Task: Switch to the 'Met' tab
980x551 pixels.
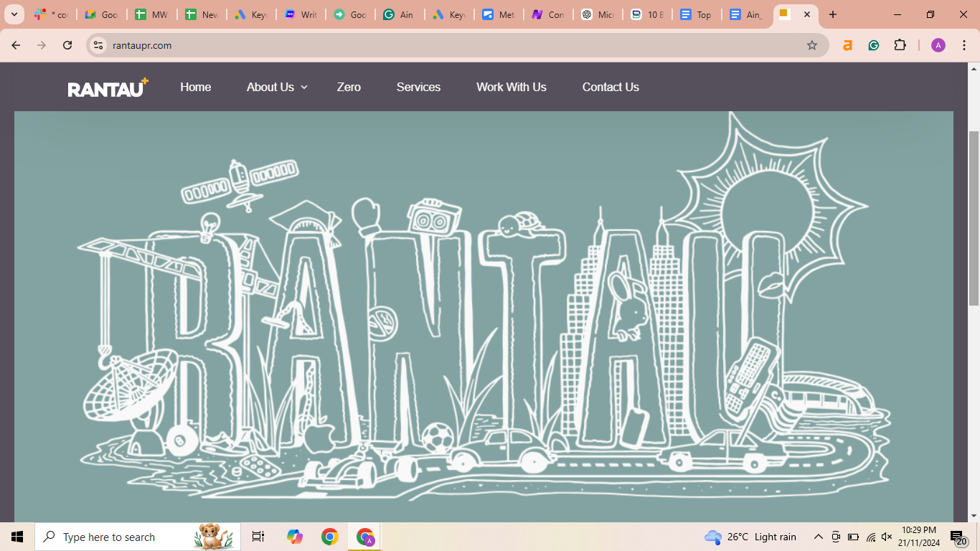Action: tap(499, 14)
